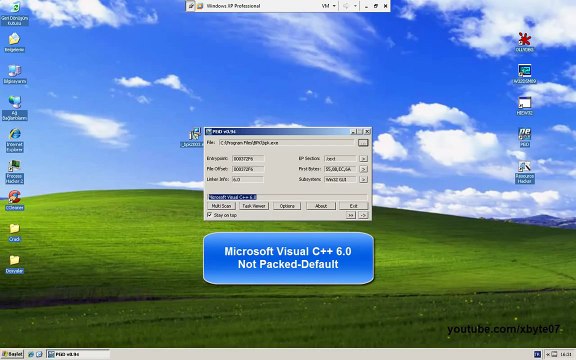The image size is (576, 360).
Task: Open the Dosyalar folder on desktop
Action: tap(14, 264)
